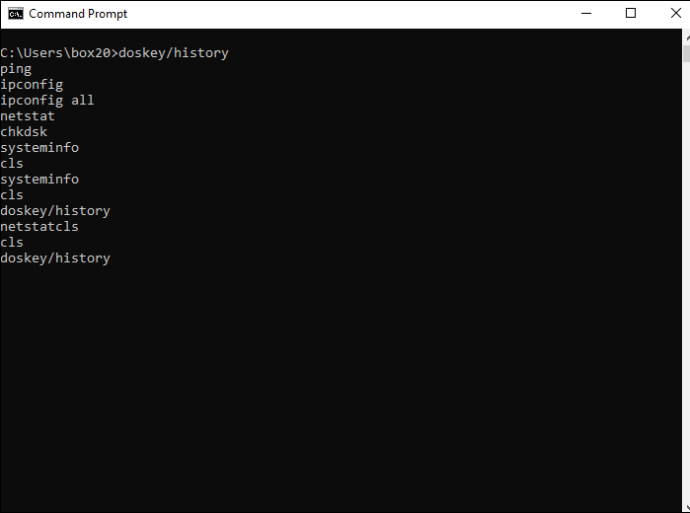Viewport: 690px width, 513px height.
Task: Close the Command Prompt window
Action: click(675, 14)
